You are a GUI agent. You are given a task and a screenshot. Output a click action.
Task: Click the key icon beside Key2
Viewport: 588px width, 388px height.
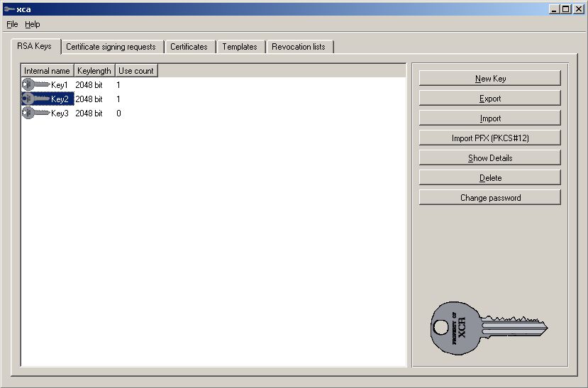coord(35,99)
